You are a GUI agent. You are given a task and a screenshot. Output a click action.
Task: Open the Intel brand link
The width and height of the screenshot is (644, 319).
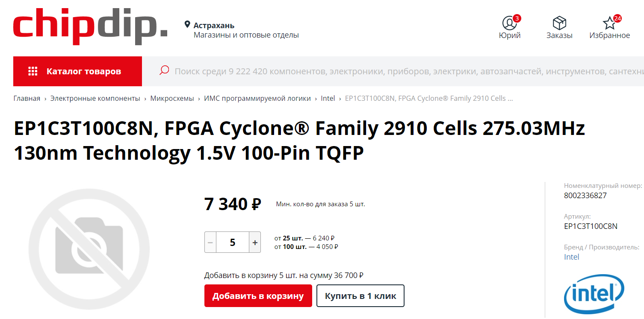[x=571, y=257]
